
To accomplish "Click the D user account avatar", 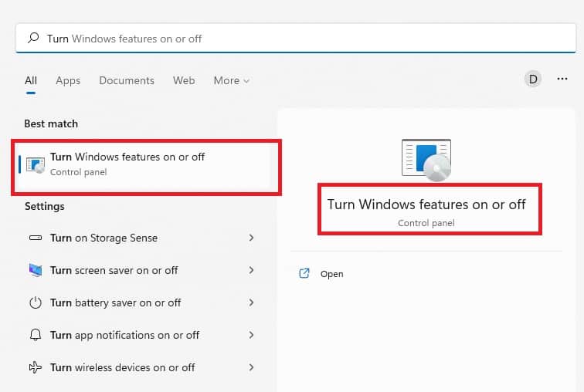I will [x=533, y=79].
